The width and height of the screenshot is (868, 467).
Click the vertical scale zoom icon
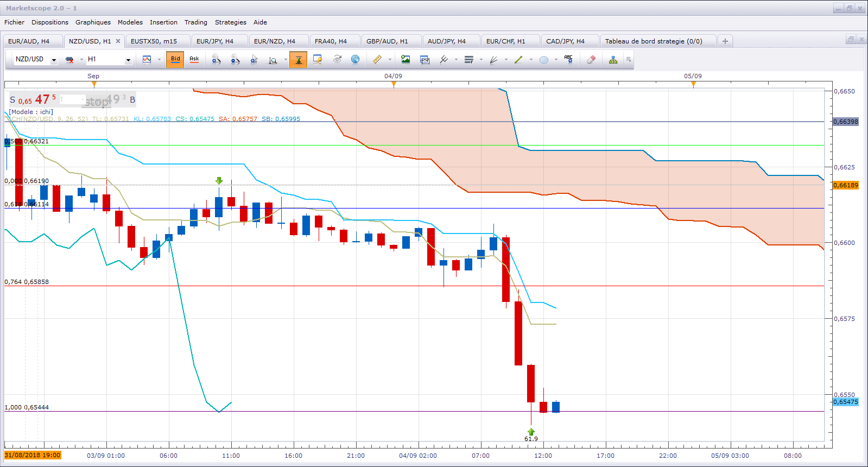click(x=273, y=60)
